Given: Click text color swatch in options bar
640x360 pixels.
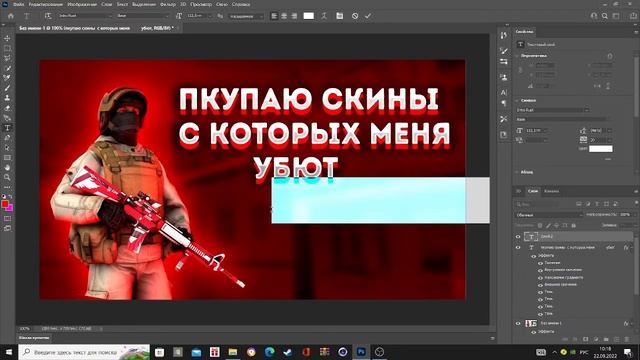Looking at the screenshot, I should pyautogui.click(x=309, y=16).
